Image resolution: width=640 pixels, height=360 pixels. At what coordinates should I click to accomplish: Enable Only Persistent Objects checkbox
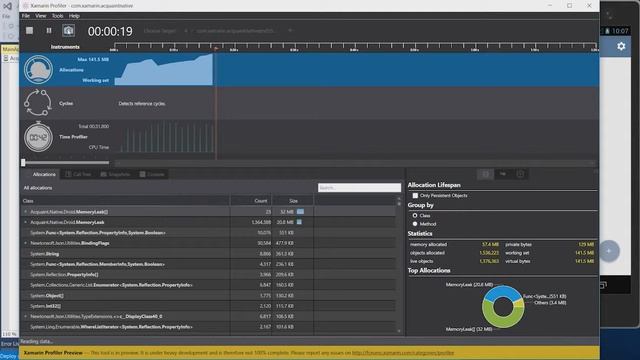click(415, 196)
